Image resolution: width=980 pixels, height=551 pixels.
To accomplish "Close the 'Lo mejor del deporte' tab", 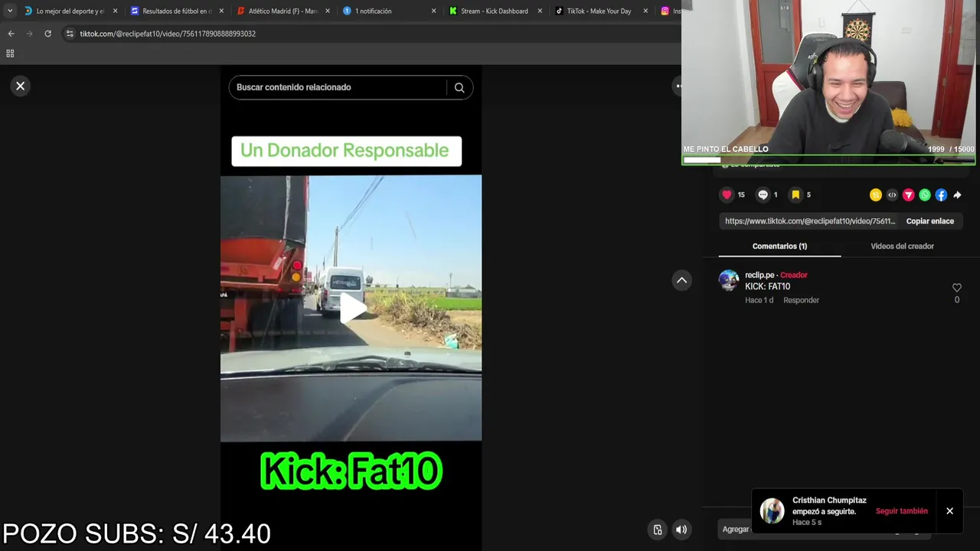I will point(115,11).
